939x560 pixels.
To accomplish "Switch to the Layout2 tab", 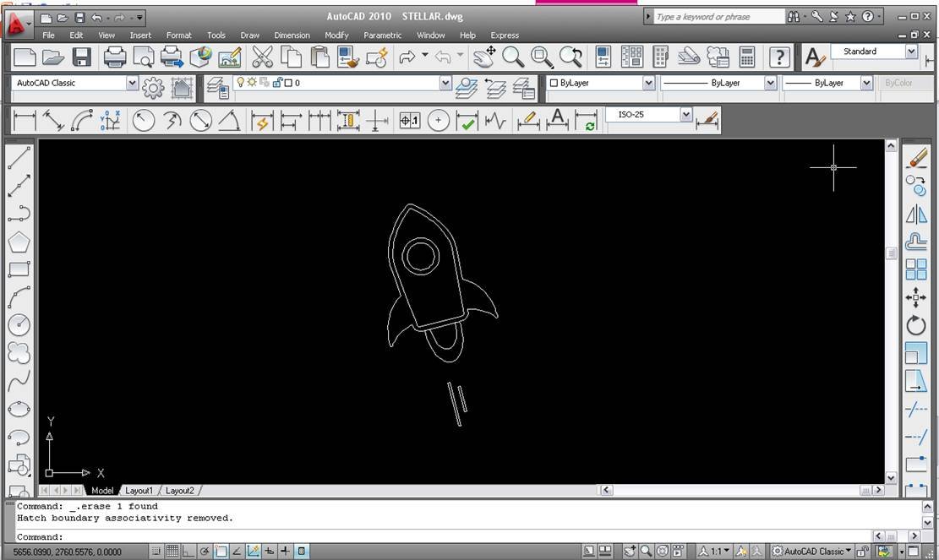I will coord(180,491).
